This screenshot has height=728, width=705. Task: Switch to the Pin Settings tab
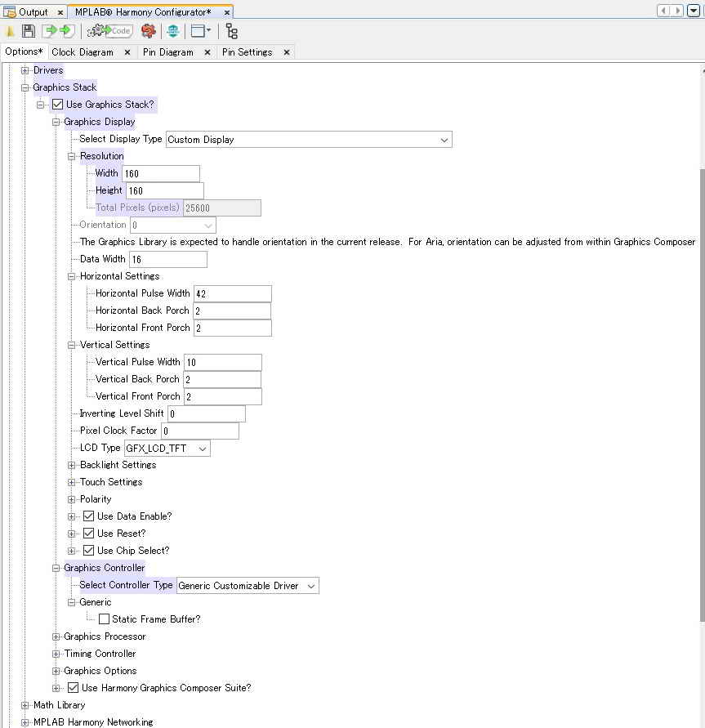(x=247, y=52)
